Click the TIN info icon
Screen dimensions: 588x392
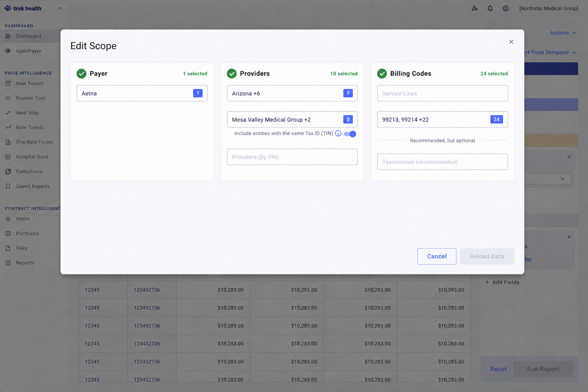[x=338, y=134]
